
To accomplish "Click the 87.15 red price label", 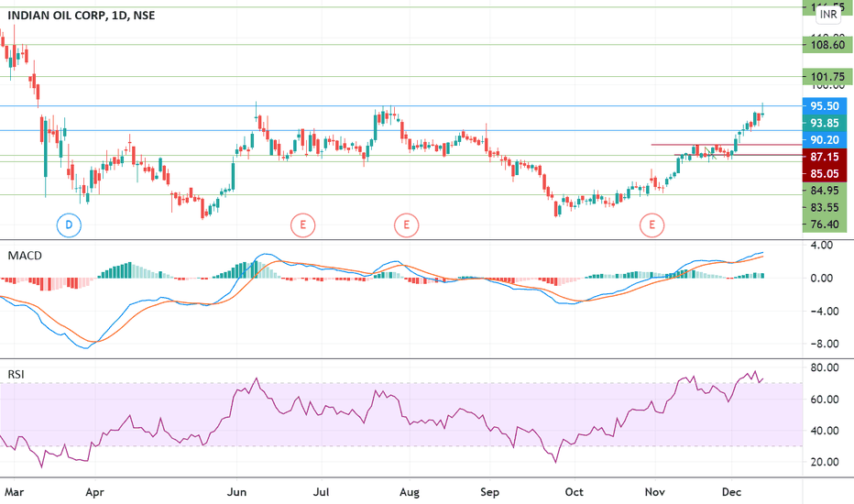I will click(825, 157).
